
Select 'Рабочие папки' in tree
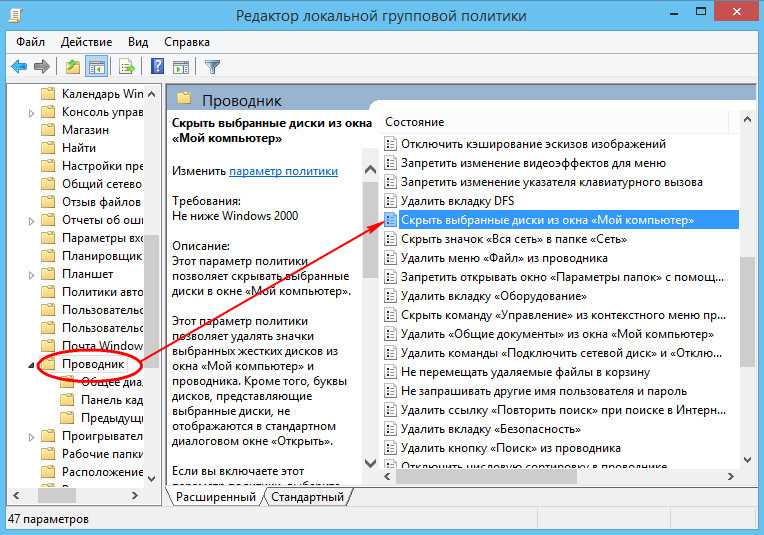tap(102, 454)
